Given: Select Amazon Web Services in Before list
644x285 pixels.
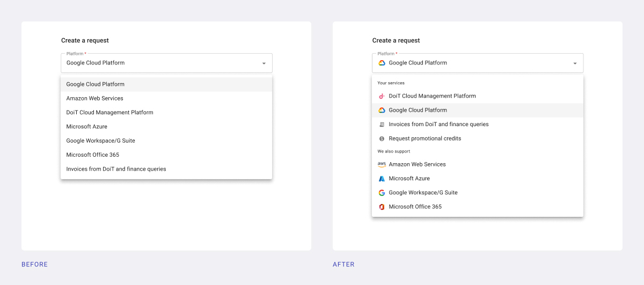Looking at the screenshot, I should [166, 98].
